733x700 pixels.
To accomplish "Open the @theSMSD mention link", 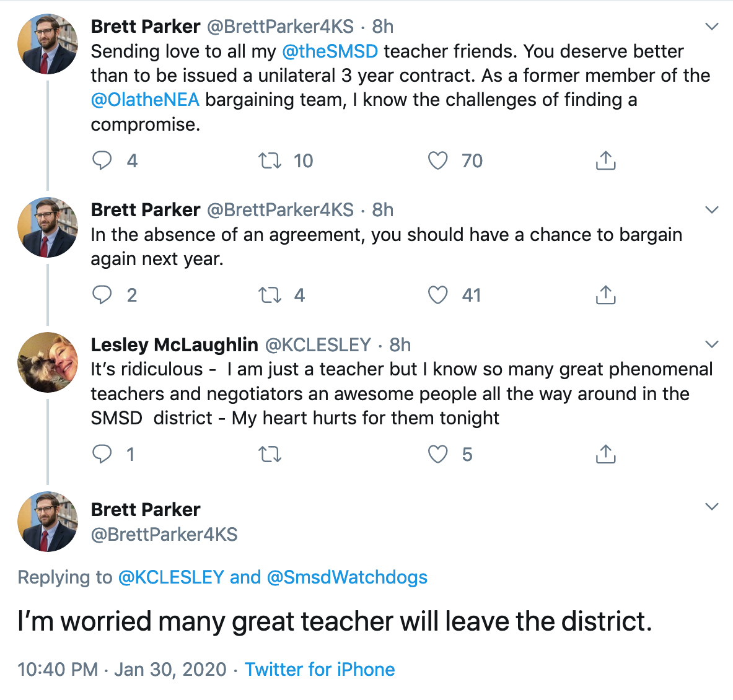I will pos(330,51).
